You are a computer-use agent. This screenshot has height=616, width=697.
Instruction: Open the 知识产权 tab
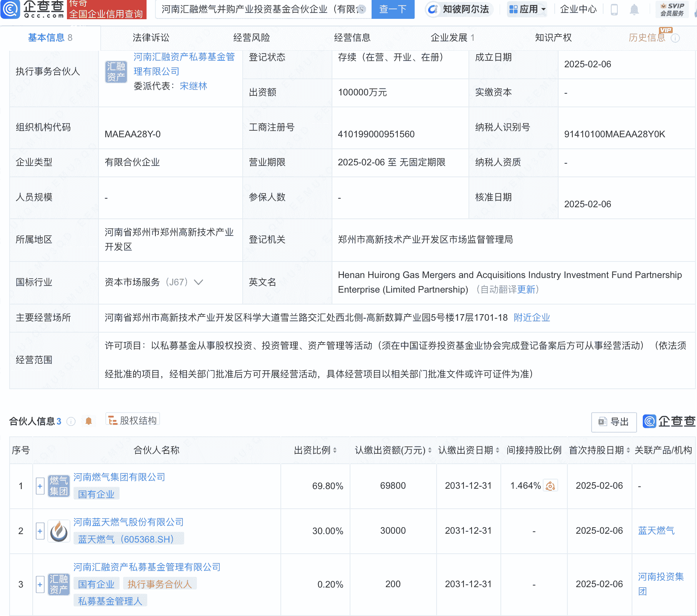click(x=553, y=37)
